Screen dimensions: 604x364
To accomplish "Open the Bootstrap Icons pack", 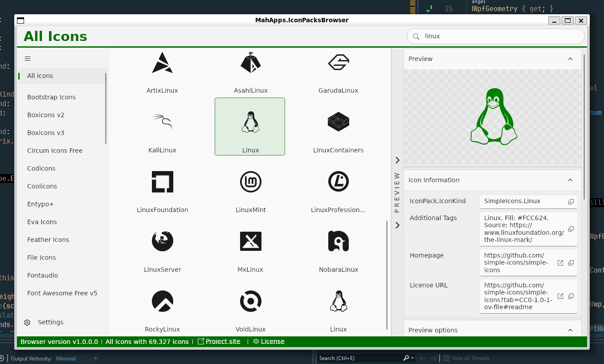I will click(51, 97).
